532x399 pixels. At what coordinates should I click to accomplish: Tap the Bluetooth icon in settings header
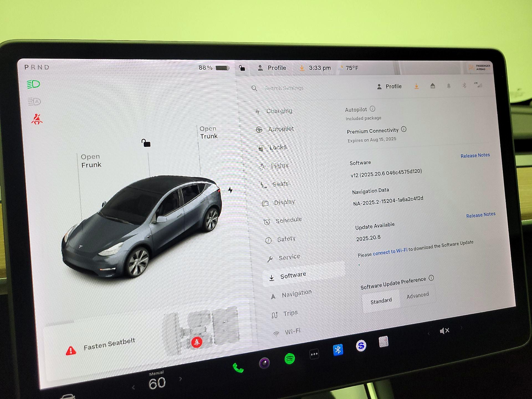(464, 85)
